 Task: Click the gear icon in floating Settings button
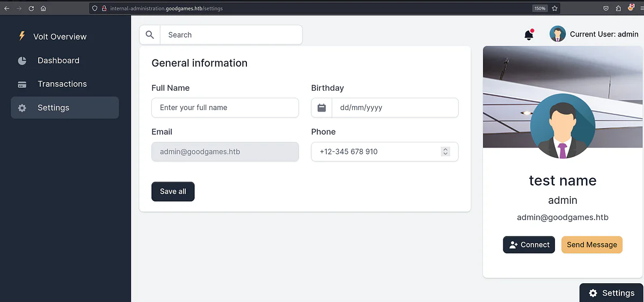tap(593, 293)
